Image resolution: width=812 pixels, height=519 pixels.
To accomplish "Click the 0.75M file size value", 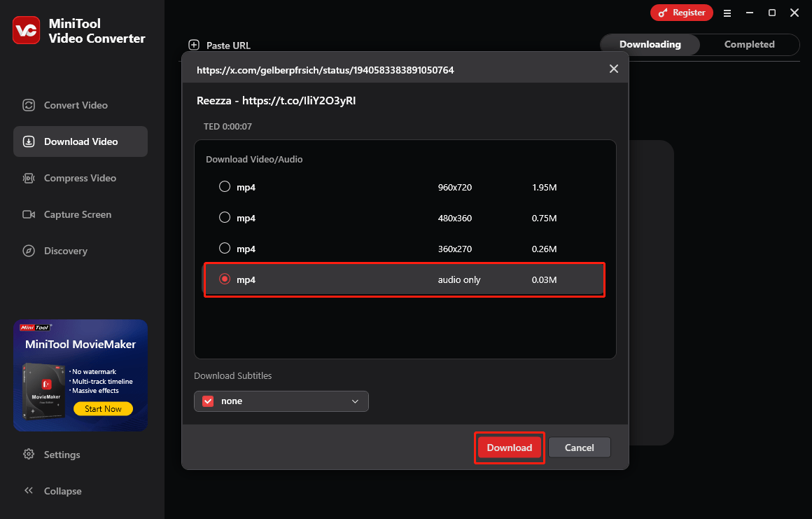I will click(x=545, y=218).
